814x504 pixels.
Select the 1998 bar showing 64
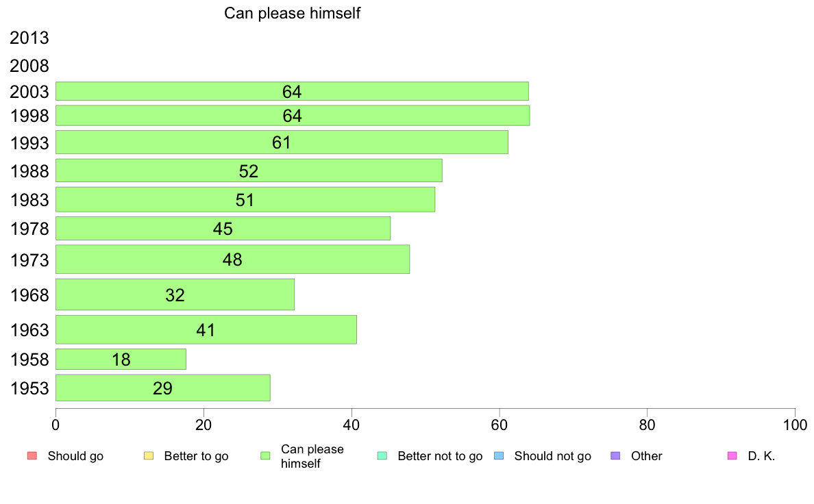point(293,115)
